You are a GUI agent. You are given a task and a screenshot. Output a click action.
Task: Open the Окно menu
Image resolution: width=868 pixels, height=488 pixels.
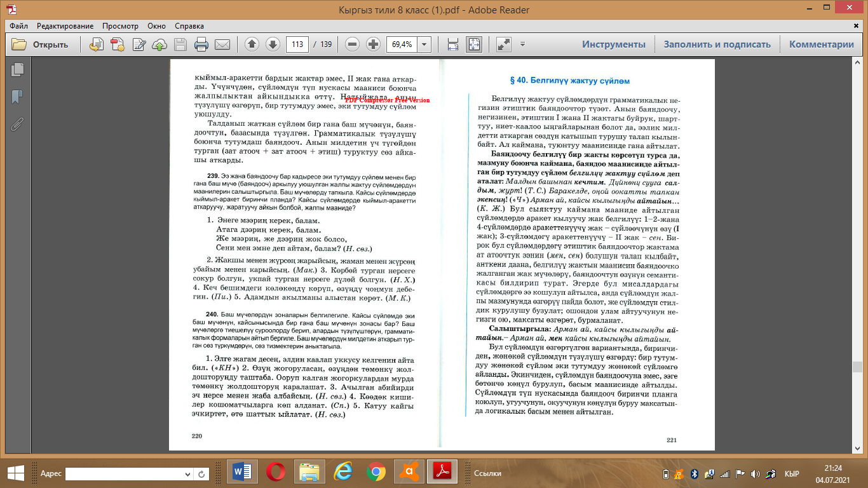pyautogui.click(x=156, y=26)
